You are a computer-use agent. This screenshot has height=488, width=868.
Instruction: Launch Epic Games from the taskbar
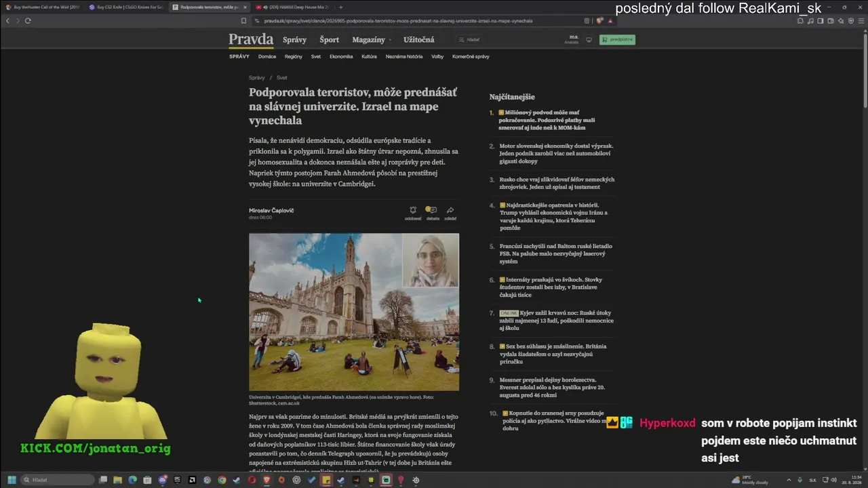(178, 480)
